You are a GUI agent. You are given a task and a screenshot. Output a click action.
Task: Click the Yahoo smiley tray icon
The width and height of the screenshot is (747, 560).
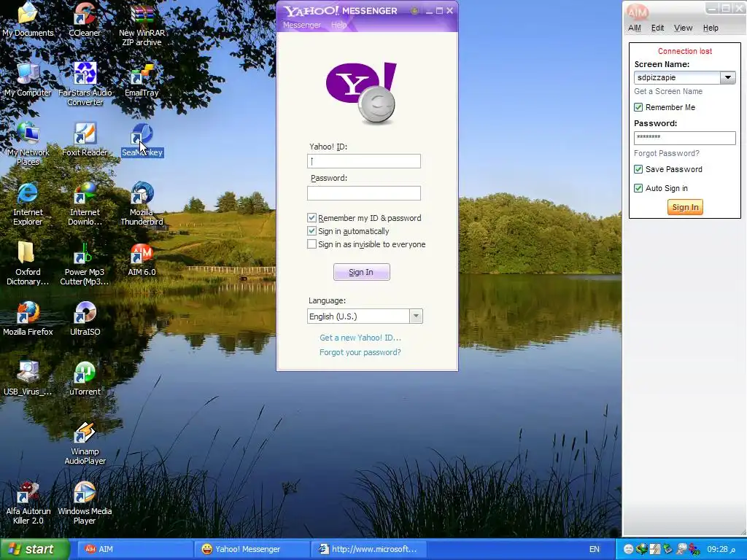[628, 549]
